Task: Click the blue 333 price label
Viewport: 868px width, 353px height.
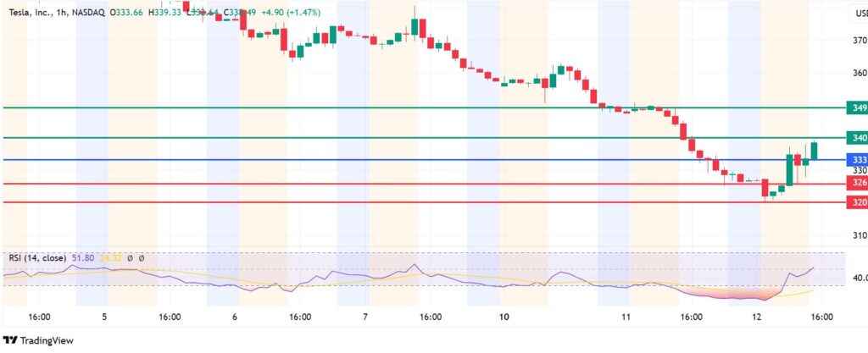Action: pos(857,159)
